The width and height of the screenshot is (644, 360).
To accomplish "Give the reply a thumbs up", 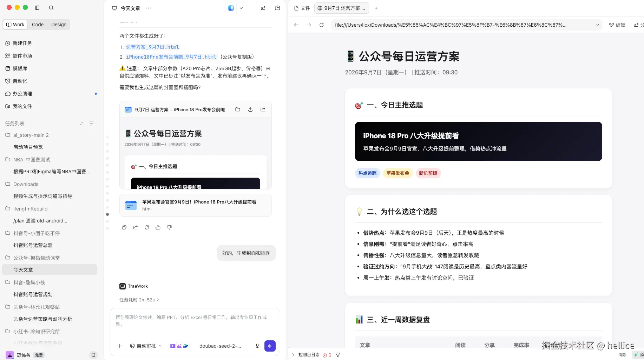I will tap(158, 227).
